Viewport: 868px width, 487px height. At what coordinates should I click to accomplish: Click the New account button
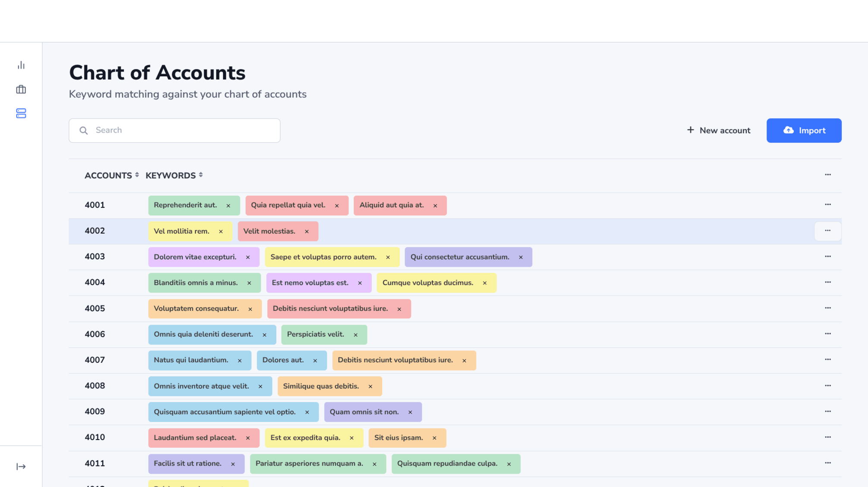[x=718, y=130]
